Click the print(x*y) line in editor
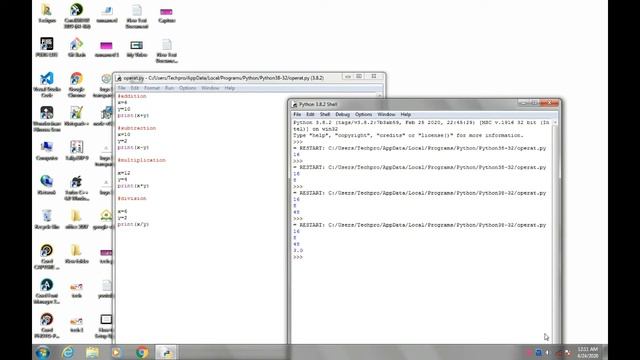640x360 pixels. click(133, 186)
